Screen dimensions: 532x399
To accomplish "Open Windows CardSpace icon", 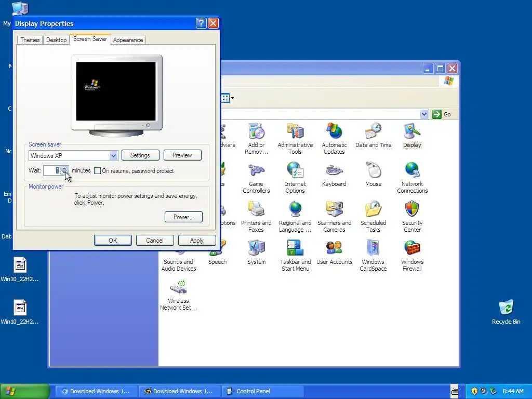I will click(373, 256).
